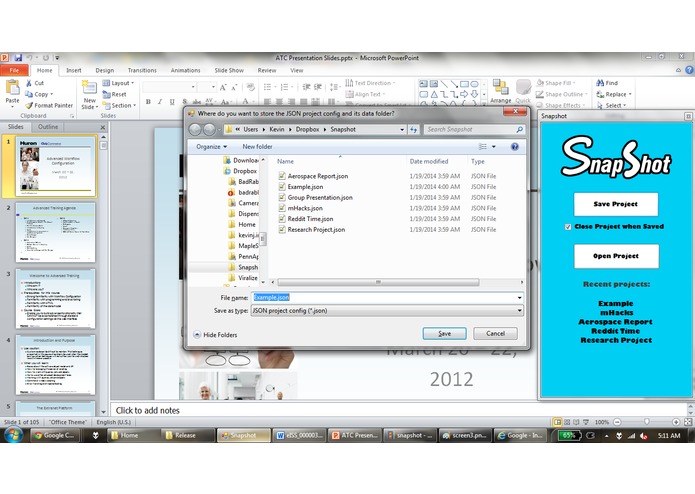
Task: Click the battery indicator in system tray
Action: pos(569,436)
